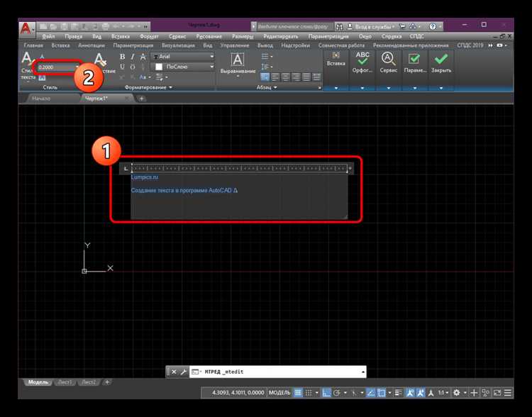Toggle ortho mode in status bar
532x417 pixels.
tap(326, 393)
